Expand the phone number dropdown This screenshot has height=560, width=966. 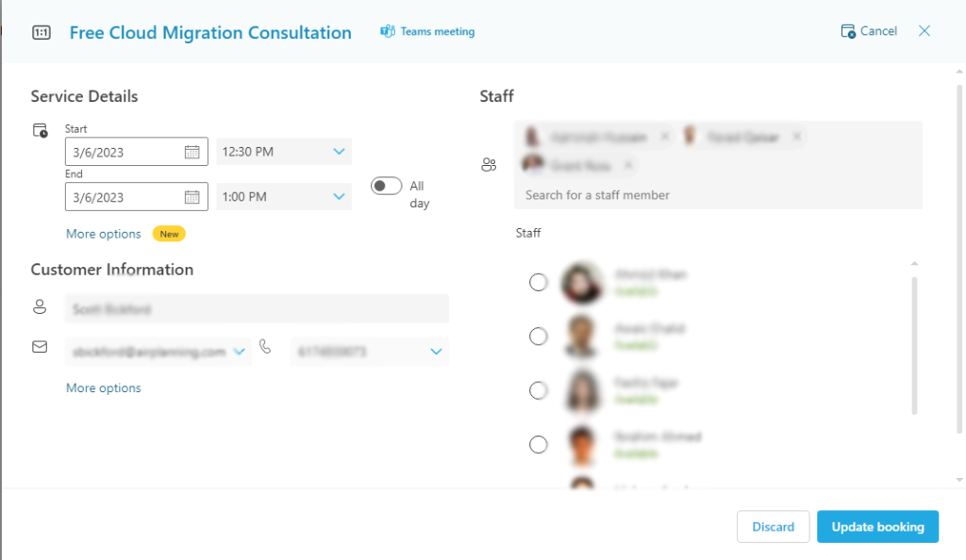pos(436,351)
